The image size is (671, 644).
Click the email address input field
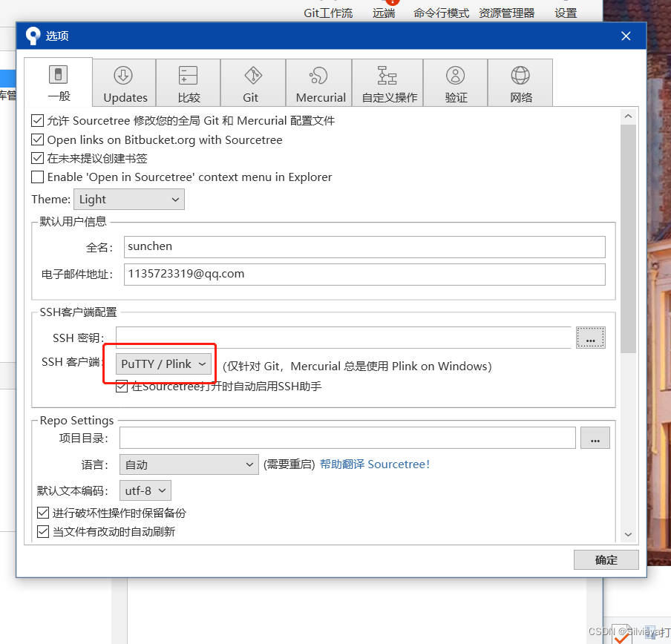(364, 274)
